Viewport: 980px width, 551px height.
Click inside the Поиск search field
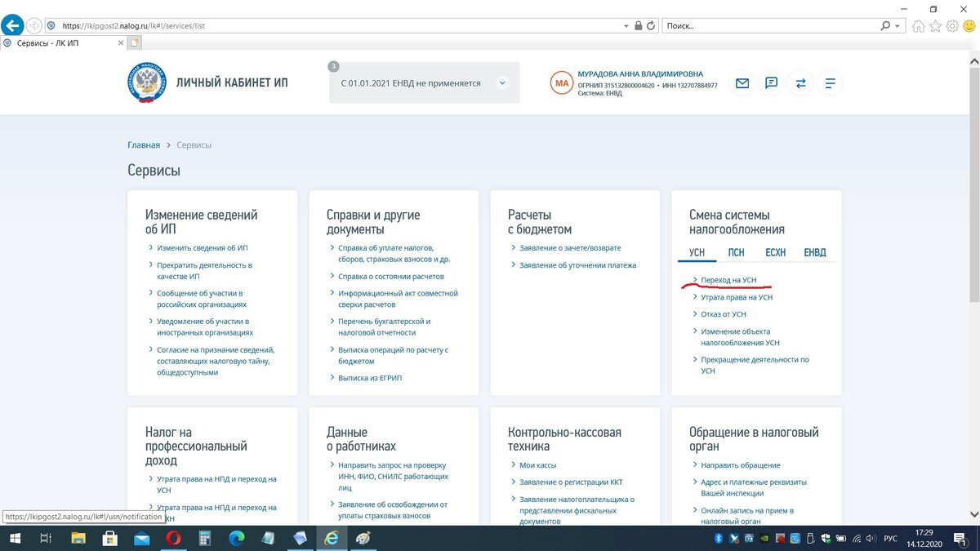tap(768, 25)
